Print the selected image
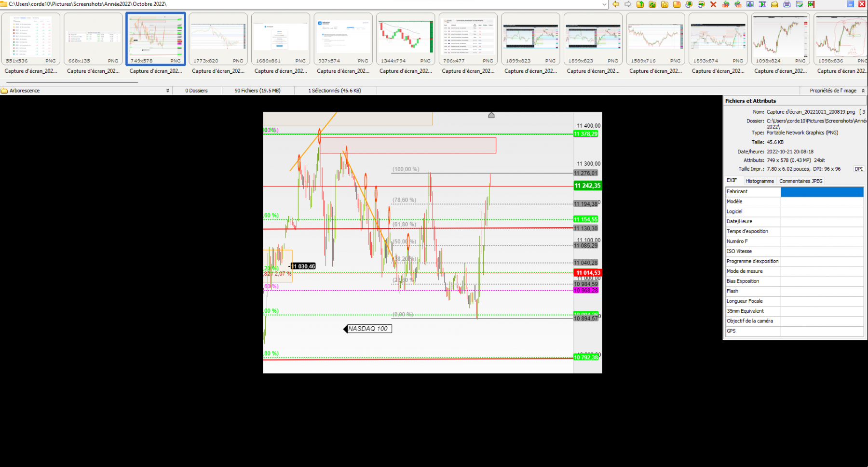Screen dimensions: 868x467 coord(787,4)
